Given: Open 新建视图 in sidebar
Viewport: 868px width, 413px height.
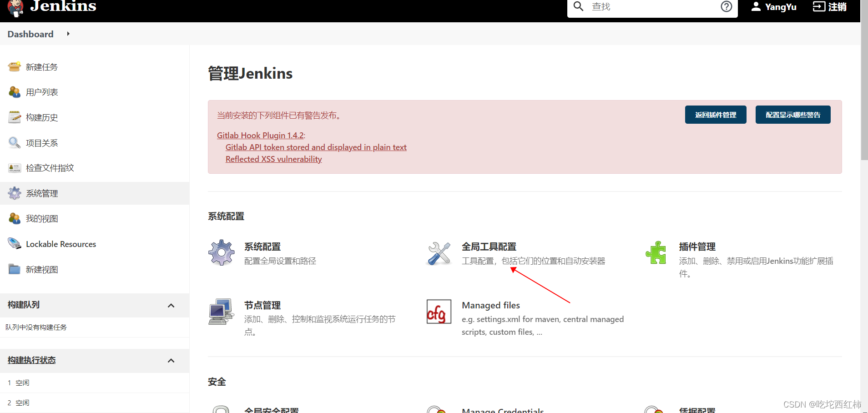Looking at the screenshot, I should point(42,269).
